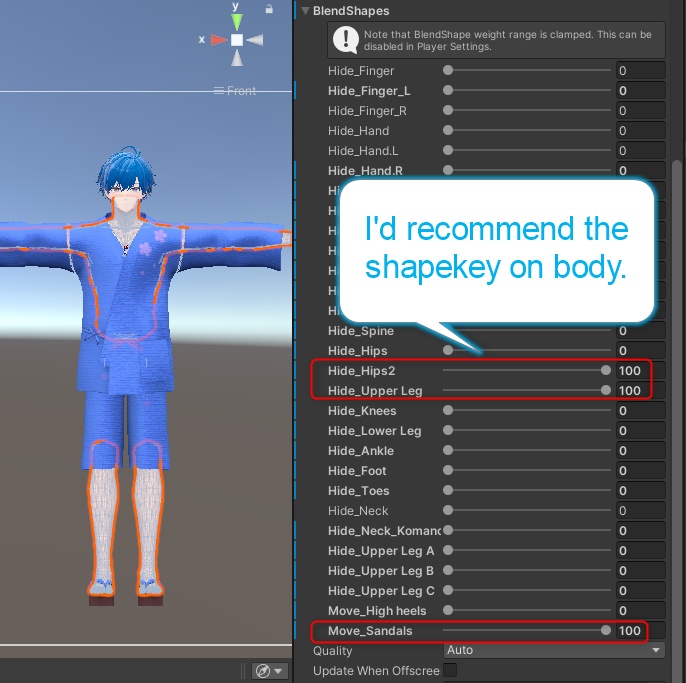Click the Move_Sandals value field showing 100
This screenshot has width=686, height=683.
click(x=640, y=630)
